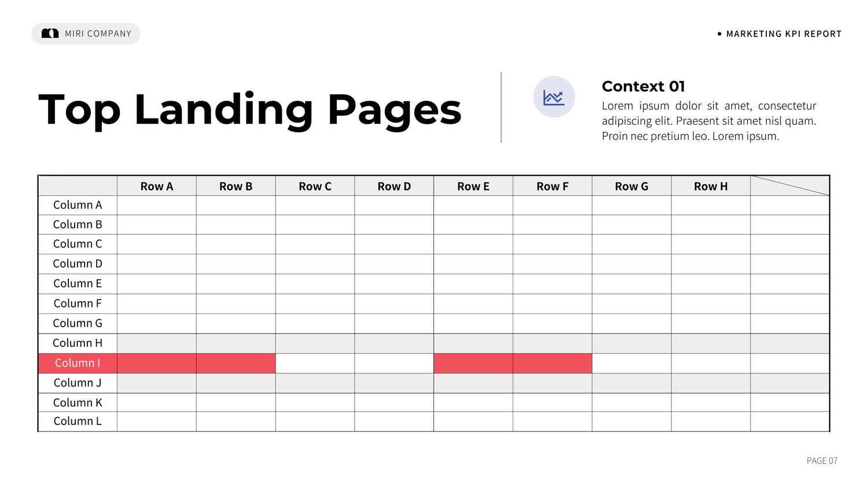This screenshot has height=488, width=868.
Task: Click the line chart icon in the circle
Action: (x=554, y=97)
